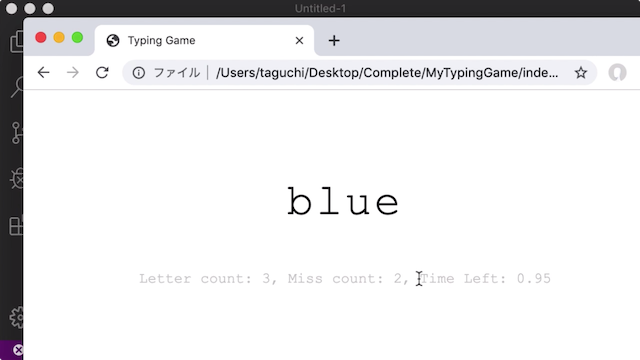The image size is (640, 360).
Task: Click the "Time Left: 0.95" text
Action: [485, 279]
